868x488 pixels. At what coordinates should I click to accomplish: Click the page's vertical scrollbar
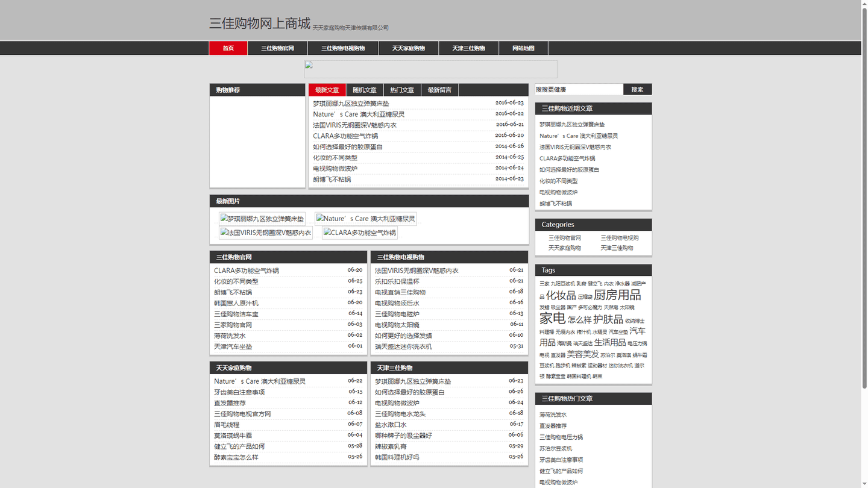click(x=864, y=197)
